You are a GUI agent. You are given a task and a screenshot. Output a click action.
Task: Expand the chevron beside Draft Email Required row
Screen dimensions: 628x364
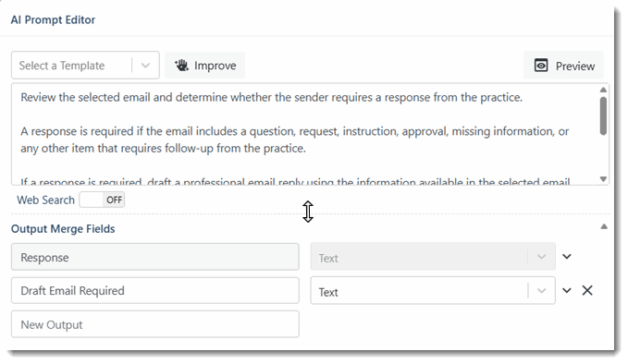[567, 290]
